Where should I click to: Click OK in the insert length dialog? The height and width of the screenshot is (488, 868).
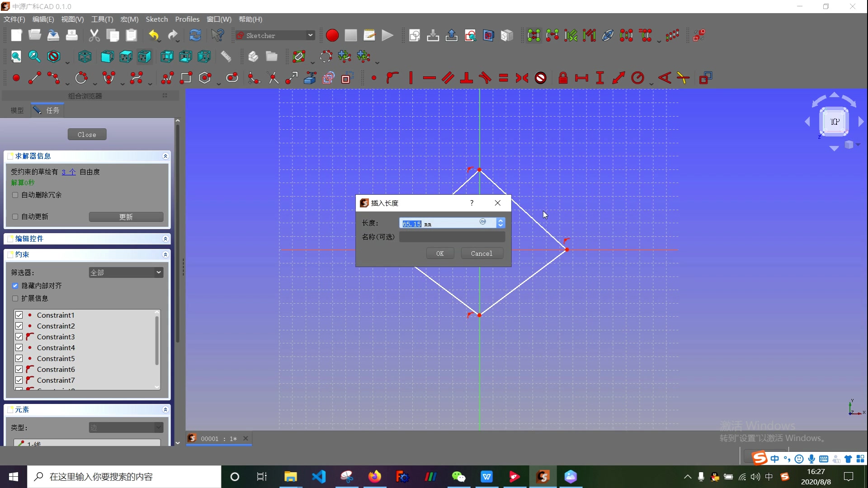click(439, 253)
